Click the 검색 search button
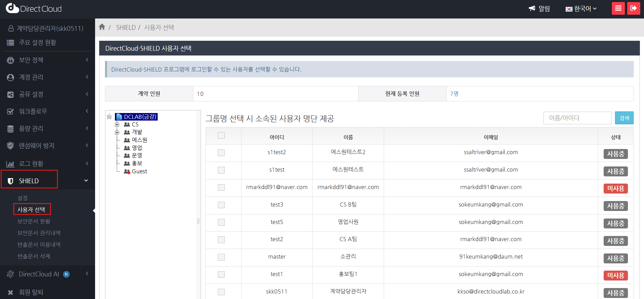 click(x=624, y=118)
